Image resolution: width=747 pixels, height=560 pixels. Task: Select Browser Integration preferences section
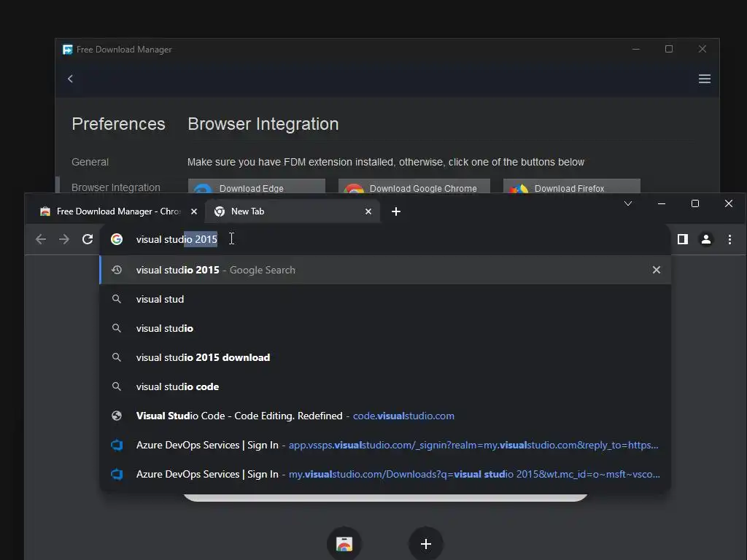pos(116,187)
